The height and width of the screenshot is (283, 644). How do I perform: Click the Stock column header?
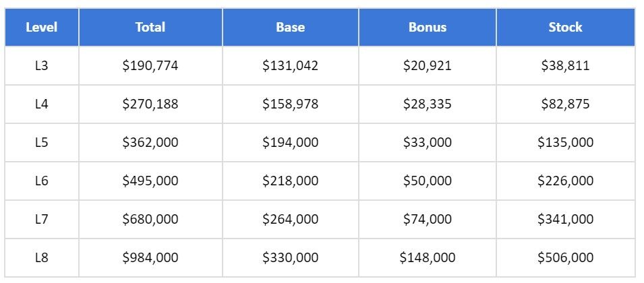tap(565, 28)
